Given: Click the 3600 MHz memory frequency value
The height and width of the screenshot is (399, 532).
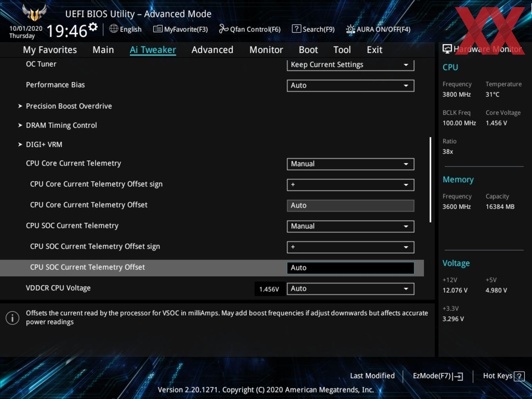Looking at the screenshot, I should (x=457, y=207).
